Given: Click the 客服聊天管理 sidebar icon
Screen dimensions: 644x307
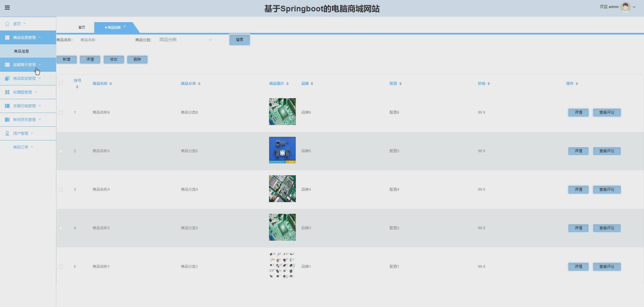Looking at the screenshot, I should 7,64.
